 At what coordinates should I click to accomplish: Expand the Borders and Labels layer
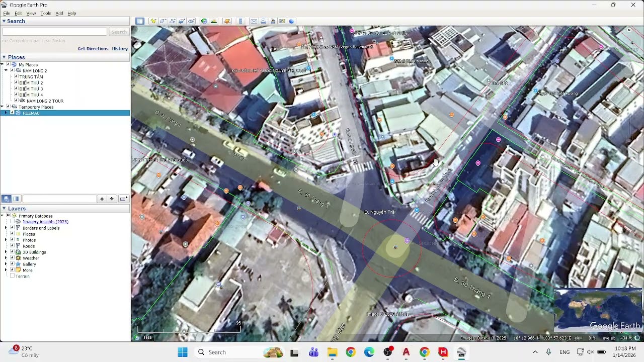point(6,228)
